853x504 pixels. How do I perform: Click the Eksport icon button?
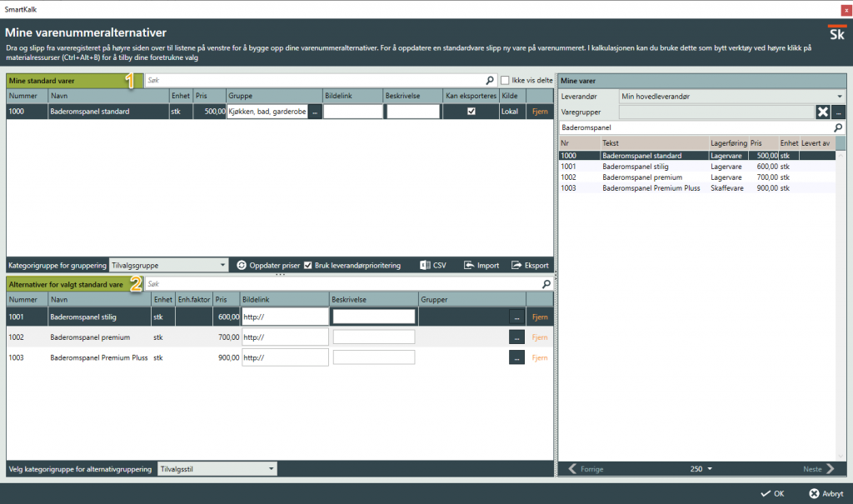(516, 266)
